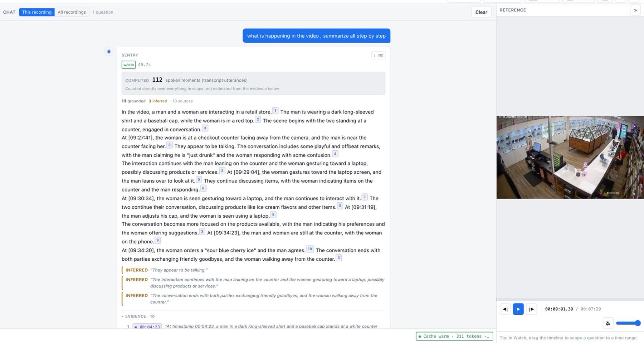The image size is (644, 343).
Task: Click the video timeline progress bar
Action: [x=570, y=299]
